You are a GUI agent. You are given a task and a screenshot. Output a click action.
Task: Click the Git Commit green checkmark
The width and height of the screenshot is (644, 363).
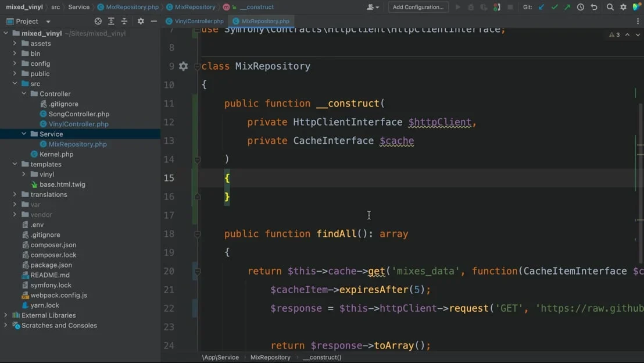tap(554, 7)
